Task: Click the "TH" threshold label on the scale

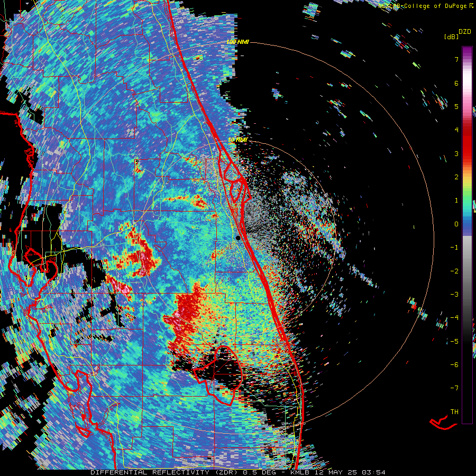Action: (454, 412)
